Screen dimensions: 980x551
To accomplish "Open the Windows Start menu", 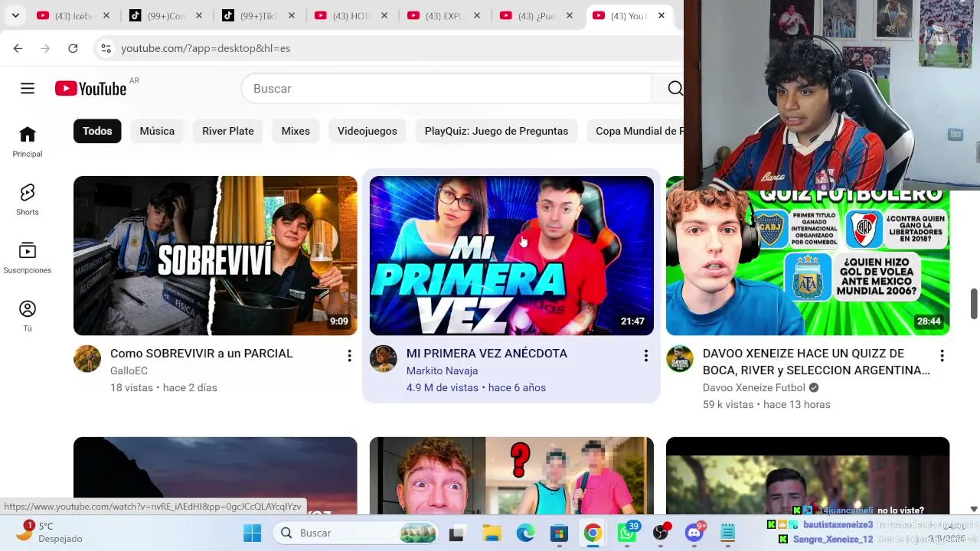I will (252, 533).
